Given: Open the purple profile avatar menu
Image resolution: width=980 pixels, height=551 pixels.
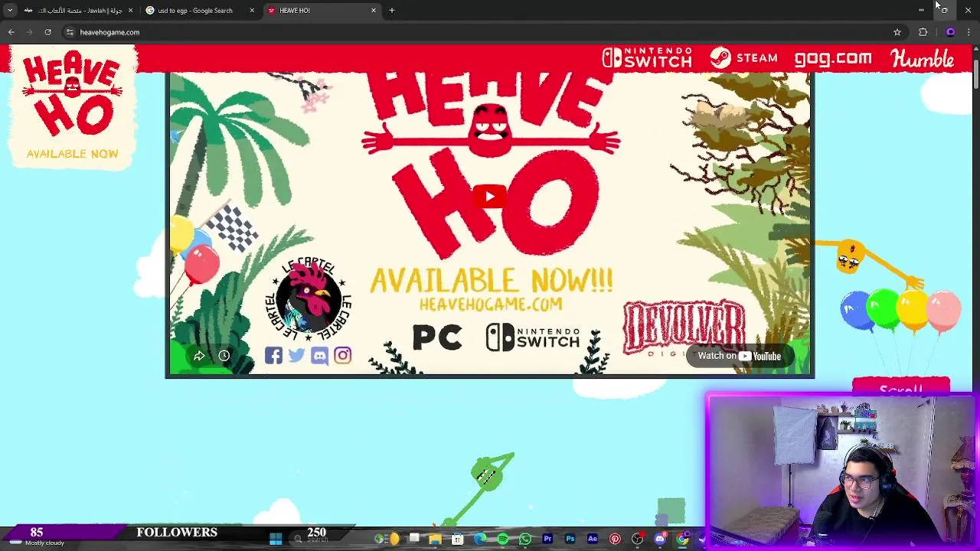Looking at the screenshot, I should point(950,32).
